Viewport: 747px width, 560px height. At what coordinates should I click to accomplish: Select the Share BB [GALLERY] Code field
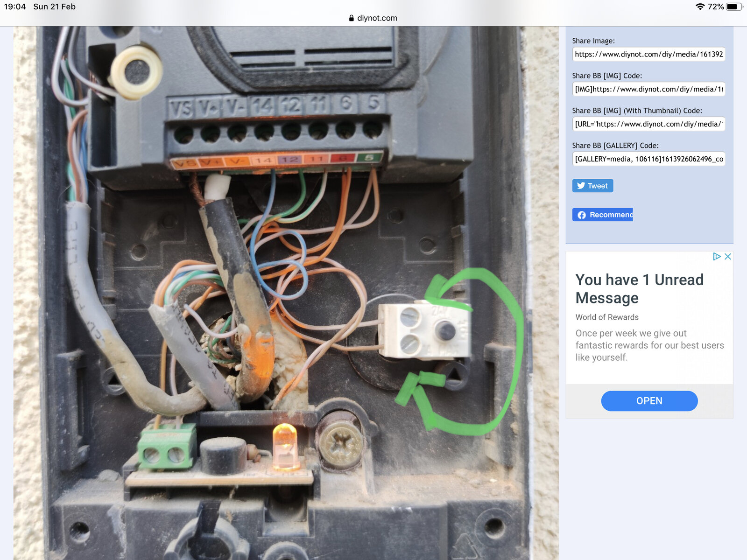pos(648,159)
